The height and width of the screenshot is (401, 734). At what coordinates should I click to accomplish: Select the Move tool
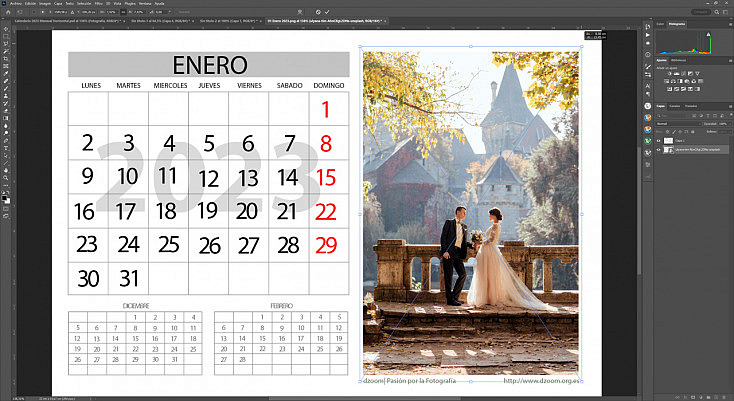(6, 29)
